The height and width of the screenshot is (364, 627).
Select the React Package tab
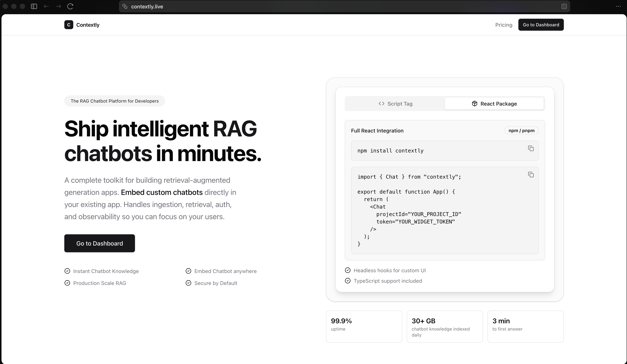494,104
